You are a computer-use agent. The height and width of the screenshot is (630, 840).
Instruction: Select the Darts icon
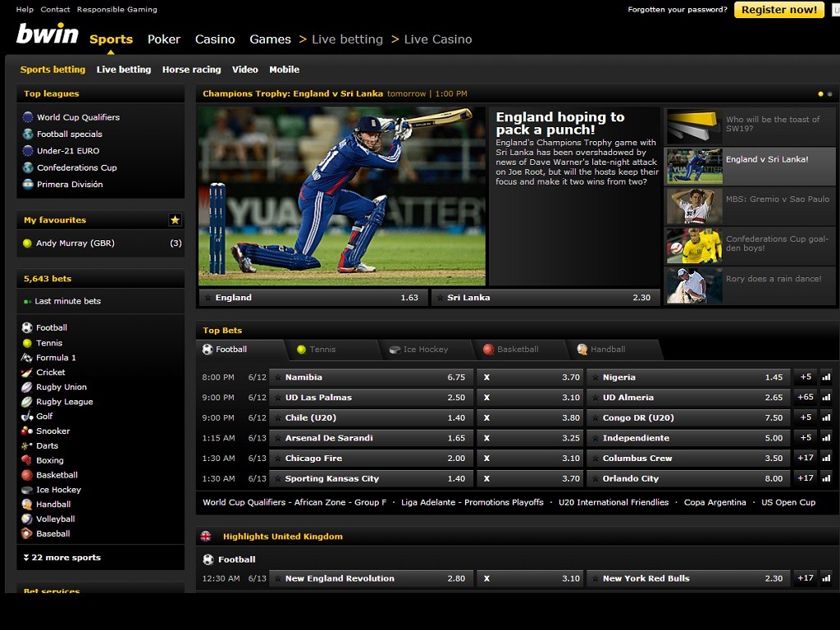pyautogui.click(x=27, y=445)
